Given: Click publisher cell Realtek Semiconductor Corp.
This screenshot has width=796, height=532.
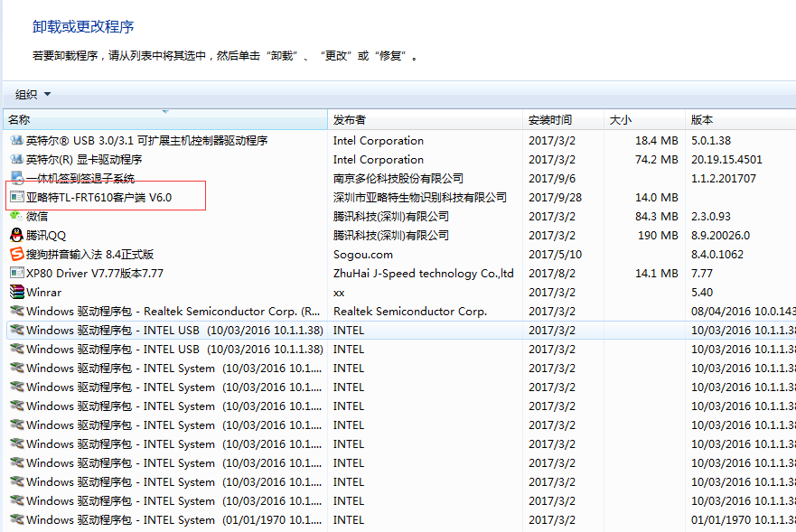Looking at the screenshot, I should (x=410, y=312).
